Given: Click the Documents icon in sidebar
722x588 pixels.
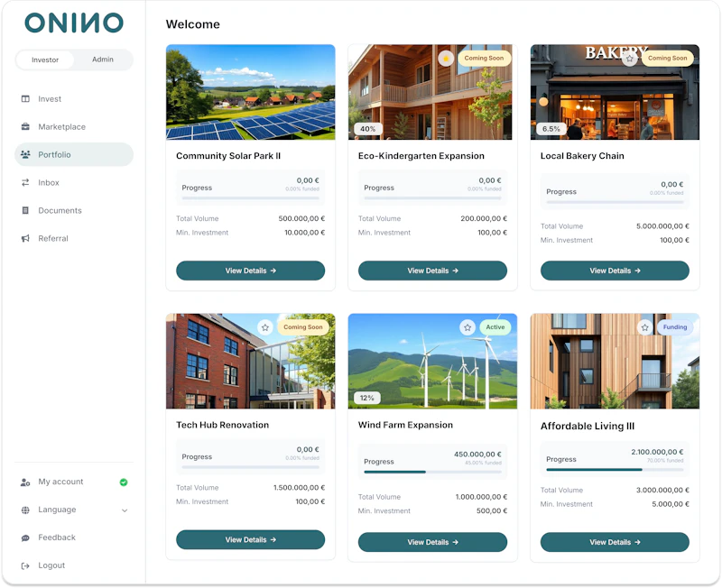Looking at the screenshot, I should coord(25,210).
